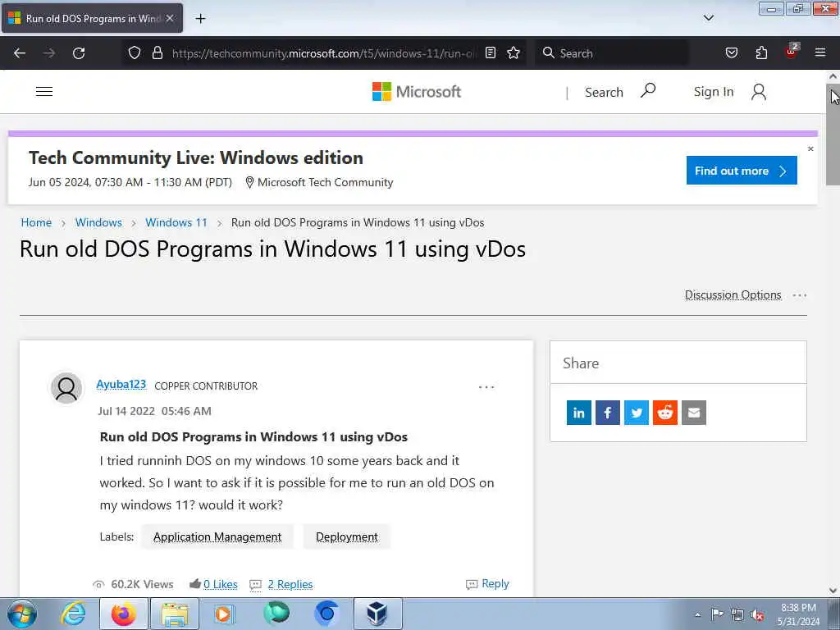Open a new browser tab
Viewport: 840px width, 630px height.
(x=200, y=19)
